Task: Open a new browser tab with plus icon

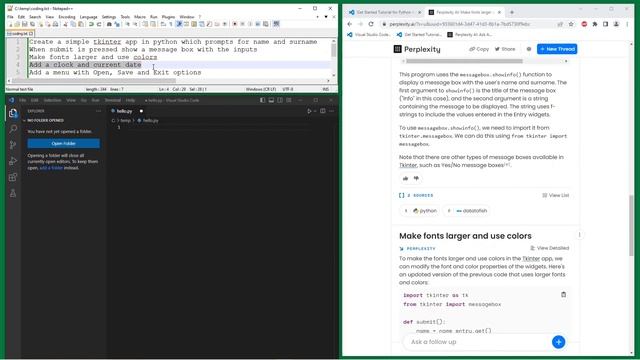Action: (512, 12)
